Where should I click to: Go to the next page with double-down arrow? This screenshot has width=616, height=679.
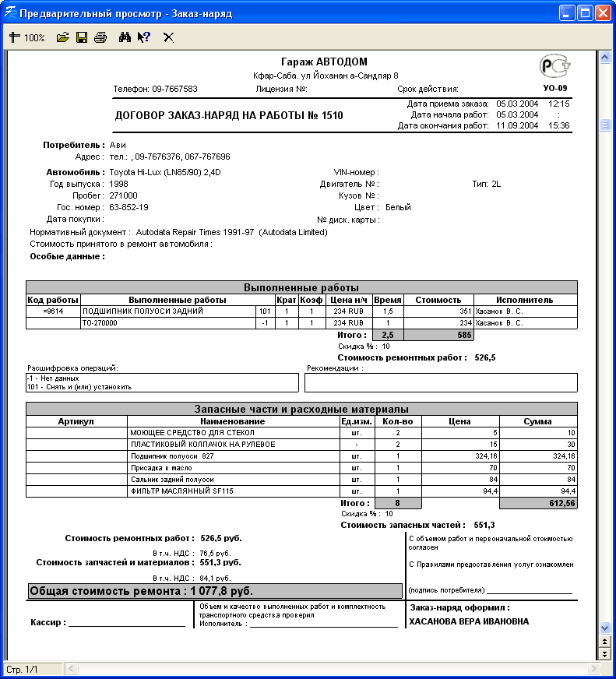coord(604,654)
